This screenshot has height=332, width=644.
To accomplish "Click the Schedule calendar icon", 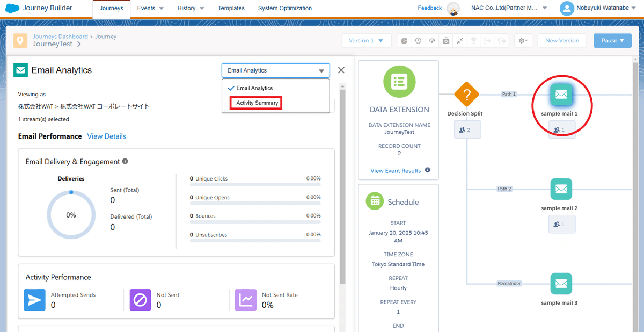I will click(375, 201).
